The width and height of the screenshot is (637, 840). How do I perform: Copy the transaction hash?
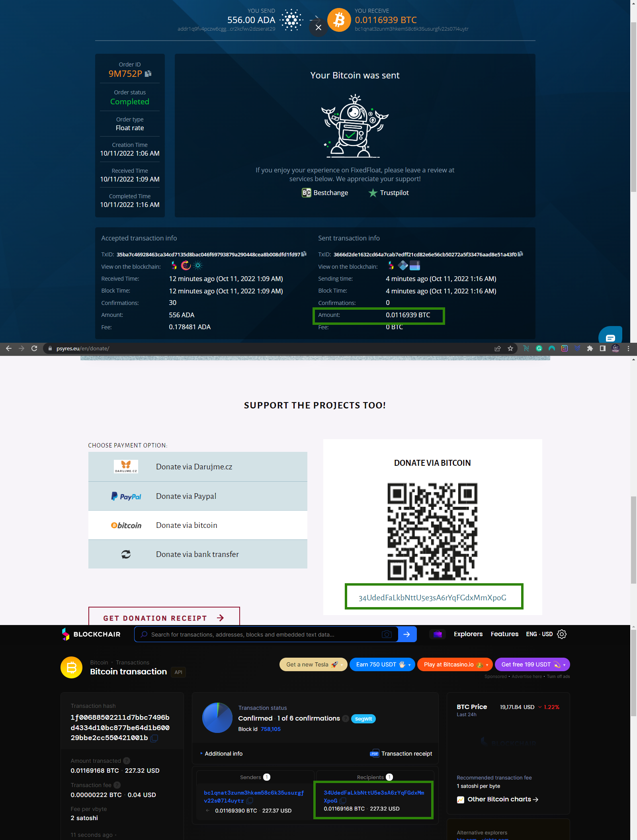tap(154, 738)
